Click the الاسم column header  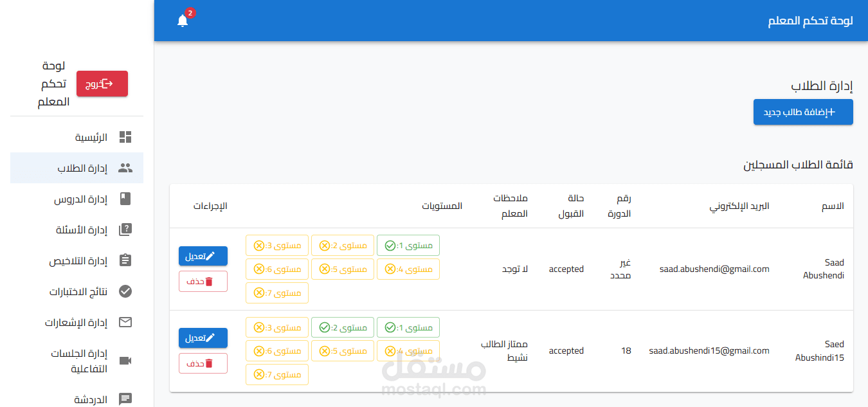click(833, 206)
